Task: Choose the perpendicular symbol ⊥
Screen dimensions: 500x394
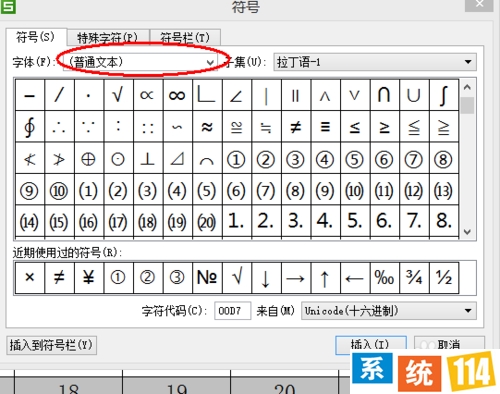Action: (x=148, y=158)
